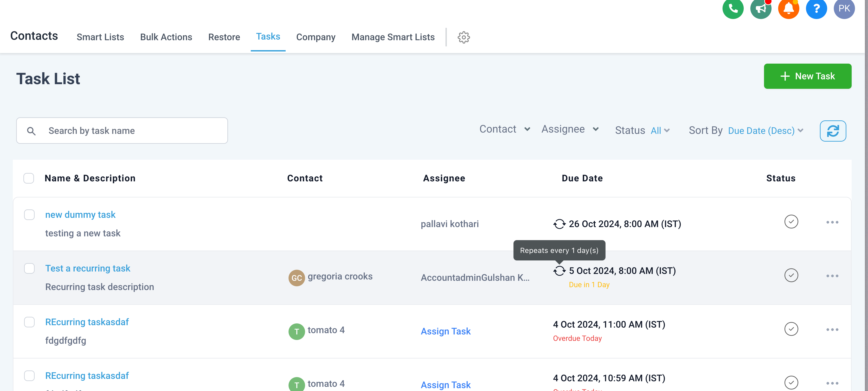Click the refresh task list button
The height and width of the screenshot is (391, 868).
pyautogui.click(x=833, y=131)
